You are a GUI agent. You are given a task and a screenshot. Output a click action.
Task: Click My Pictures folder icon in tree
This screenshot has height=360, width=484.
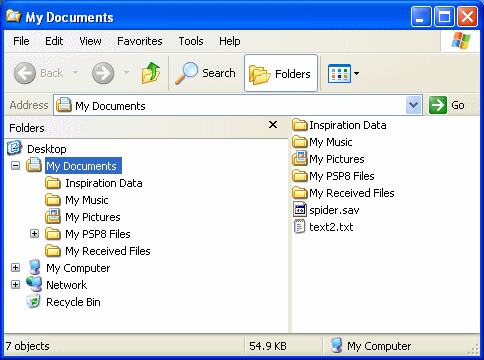53,216
